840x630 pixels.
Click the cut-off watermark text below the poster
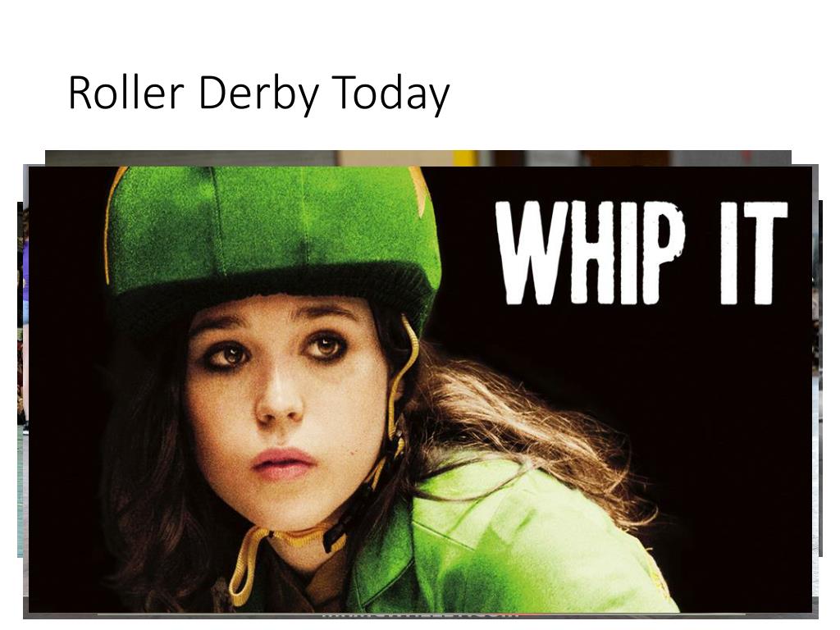[x=420, y=616]
